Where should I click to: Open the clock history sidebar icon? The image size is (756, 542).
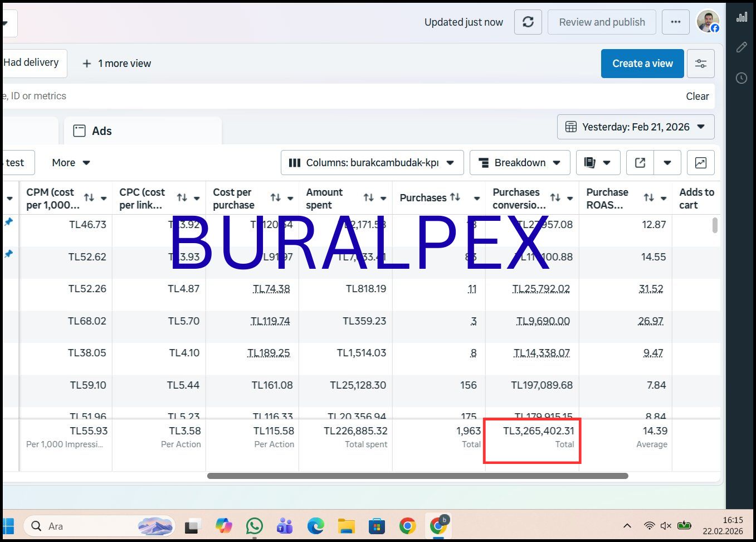(741, 78)
